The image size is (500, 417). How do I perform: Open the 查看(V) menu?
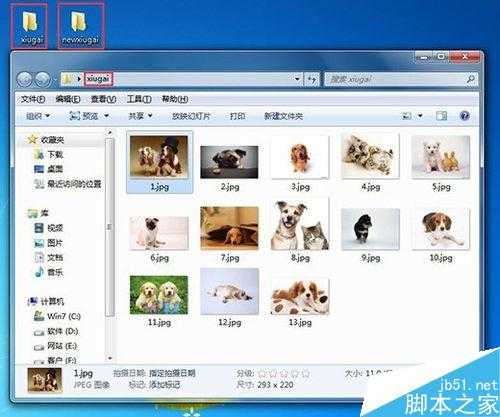104,99
